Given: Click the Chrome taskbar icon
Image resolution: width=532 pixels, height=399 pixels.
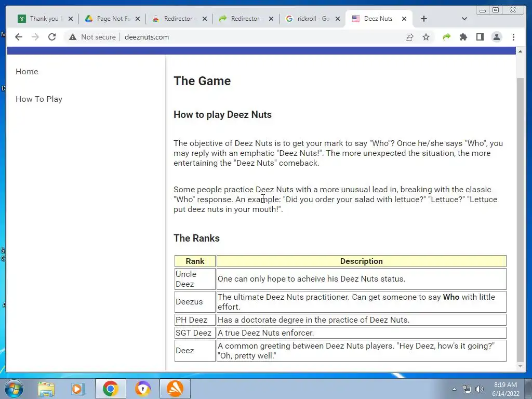Looking at the screenshot, I should point(111,389).
